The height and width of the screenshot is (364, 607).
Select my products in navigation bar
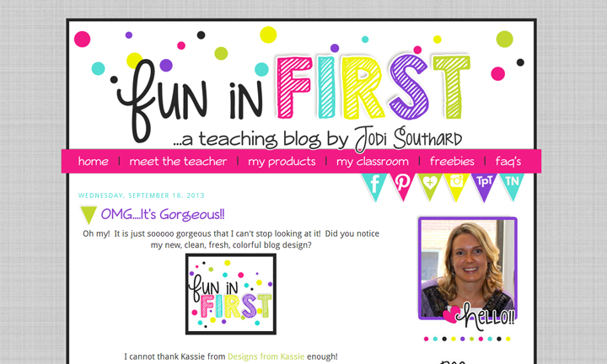tap(282, 162)
